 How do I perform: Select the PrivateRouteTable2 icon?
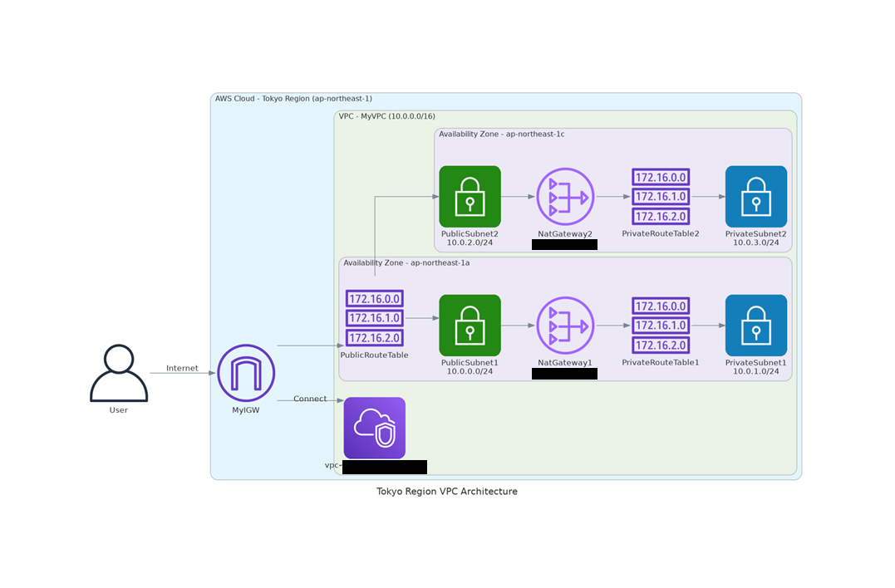661,197
